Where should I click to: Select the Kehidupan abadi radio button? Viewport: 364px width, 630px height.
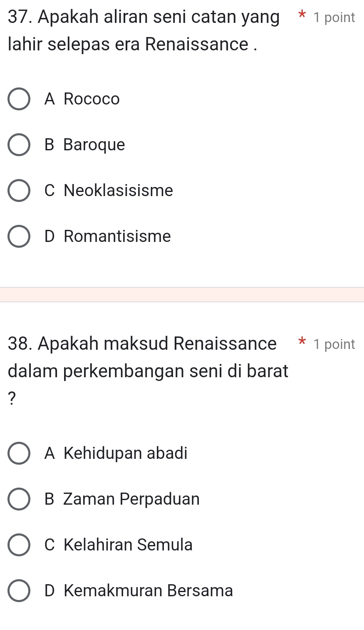[19, 453]
